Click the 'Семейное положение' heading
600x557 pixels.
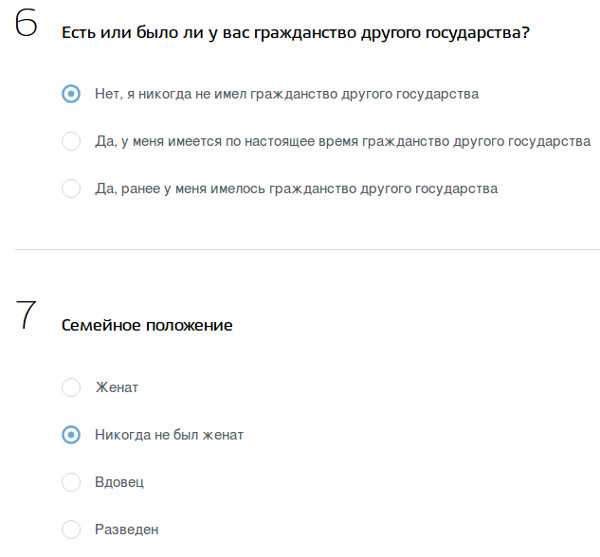[x=147, y=325]
